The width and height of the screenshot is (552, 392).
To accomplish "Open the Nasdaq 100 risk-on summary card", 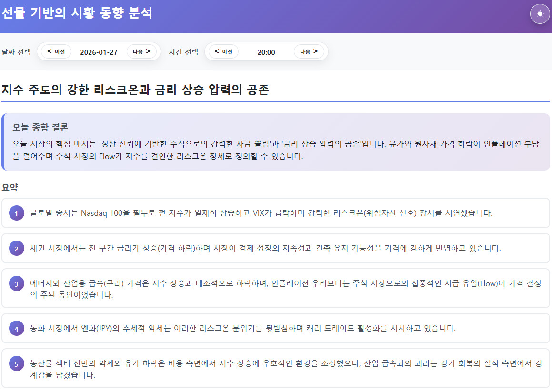I will click(276, 213).
